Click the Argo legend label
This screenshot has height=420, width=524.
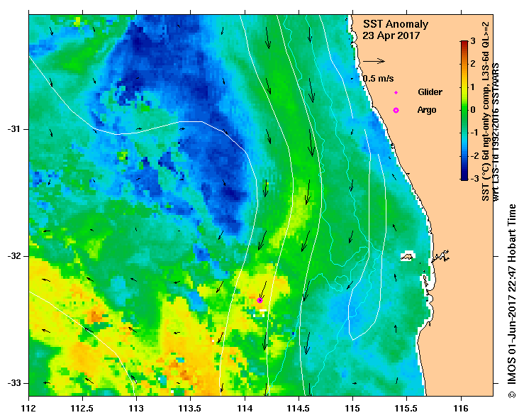click(x=426, y=110)
